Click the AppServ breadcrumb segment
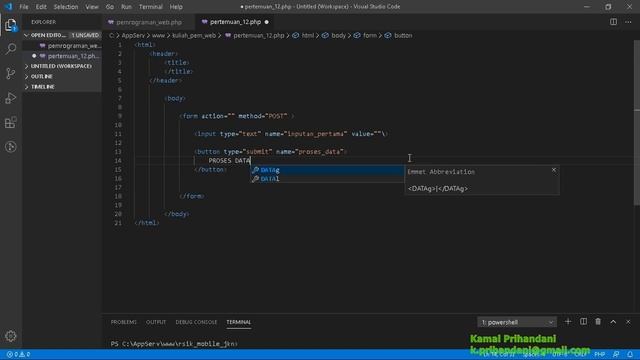 (x=133, y=36)
